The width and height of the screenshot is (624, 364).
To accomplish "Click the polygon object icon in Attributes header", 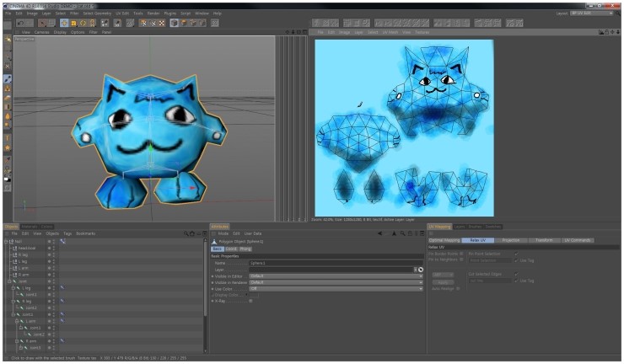I will 214,242.
